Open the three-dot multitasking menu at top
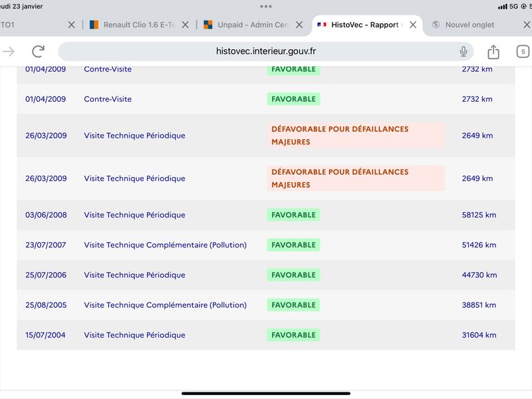This screenshot has height=399, width=532. 265,7
